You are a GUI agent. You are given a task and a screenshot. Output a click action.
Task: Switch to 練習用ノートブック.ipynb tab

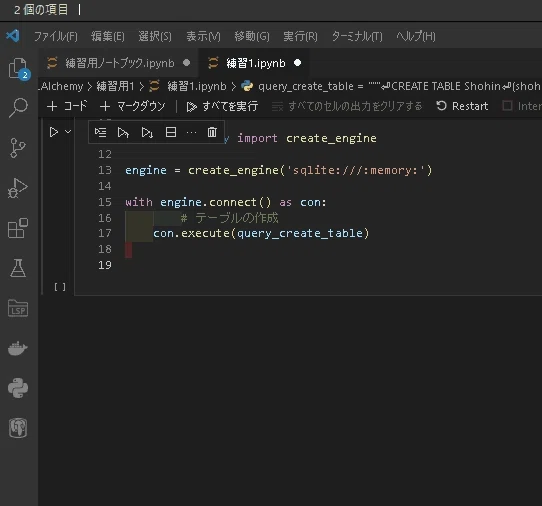(120, 63)
